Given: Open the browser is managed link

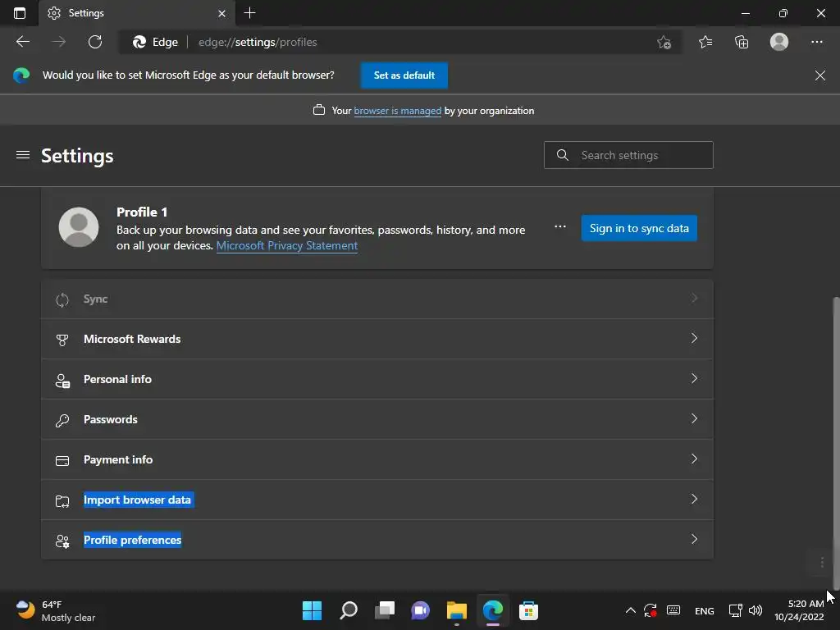Looking at the screenshot, I should coord(398,111).
